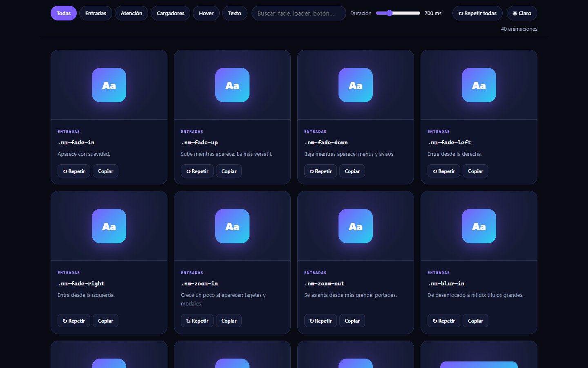Viewport: 588px width, 368px height.
Task: Replay the .nm-zoom-out animation
Action: click(x=321, y=321)
